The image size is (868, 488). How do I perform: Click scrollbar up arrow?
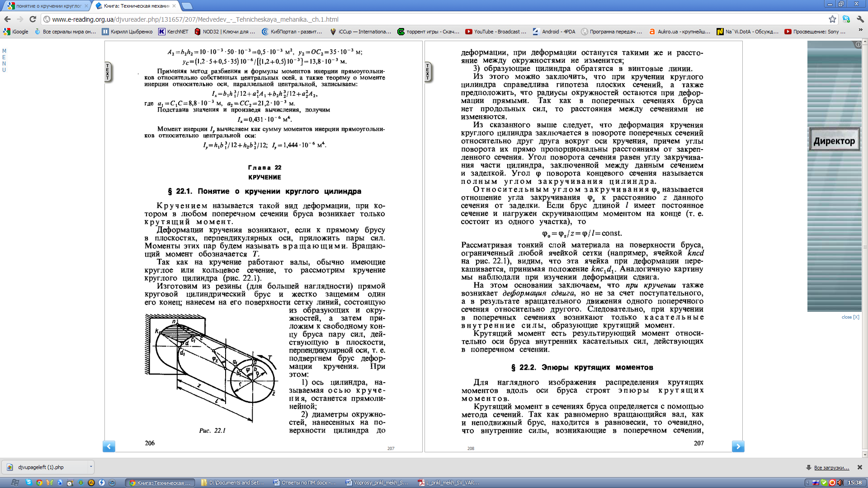tap(864, 42)
